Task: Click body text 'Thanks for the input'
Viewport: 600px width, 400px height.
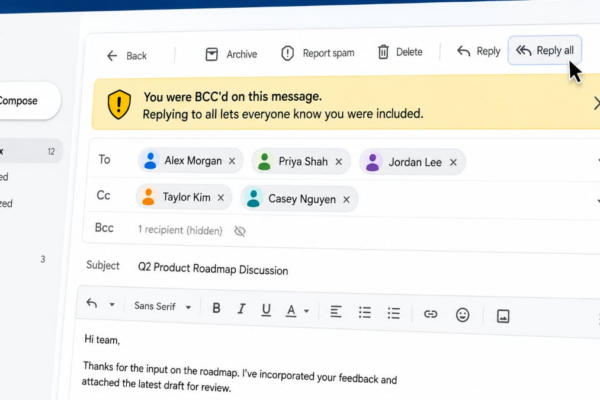Action: coord(124,367)
